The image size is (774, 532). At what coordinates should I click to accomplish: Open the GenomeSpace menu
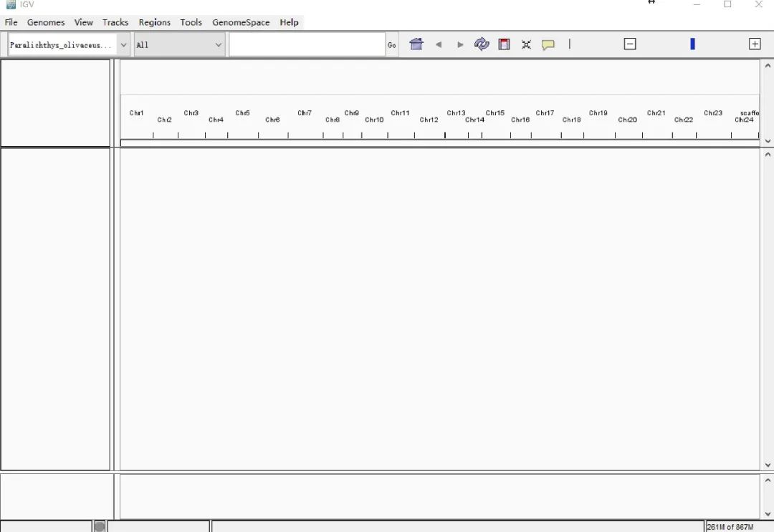[x=241, y=22]
